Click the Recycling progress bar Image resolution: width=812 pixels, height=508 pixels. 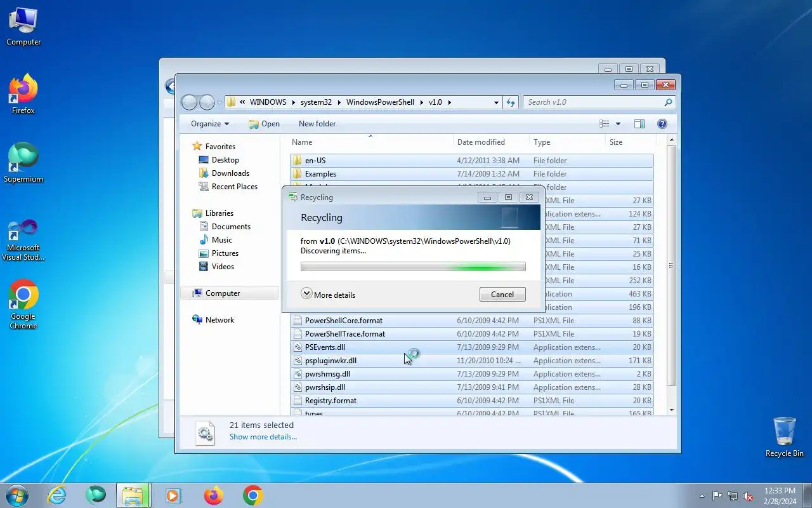(413, 267)
